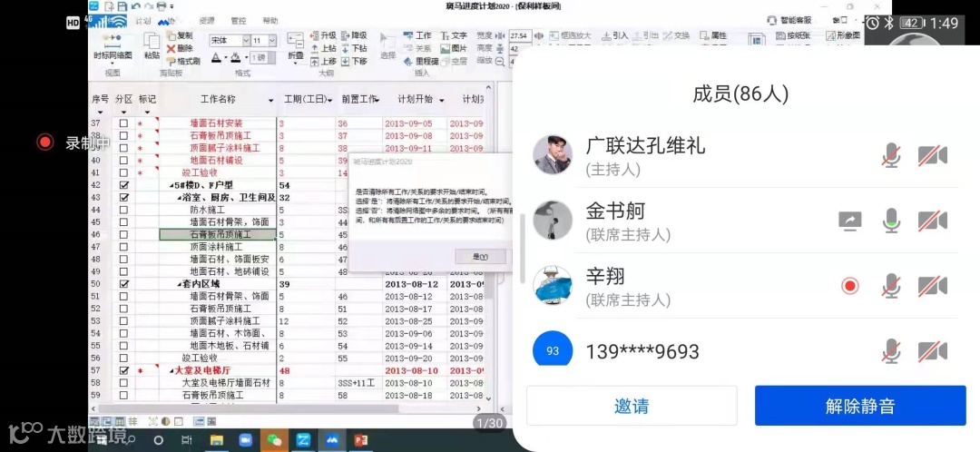Open 智能客服 support link
Image resolution: width=980 pixels, height=452 pixels.
(790, 21)
